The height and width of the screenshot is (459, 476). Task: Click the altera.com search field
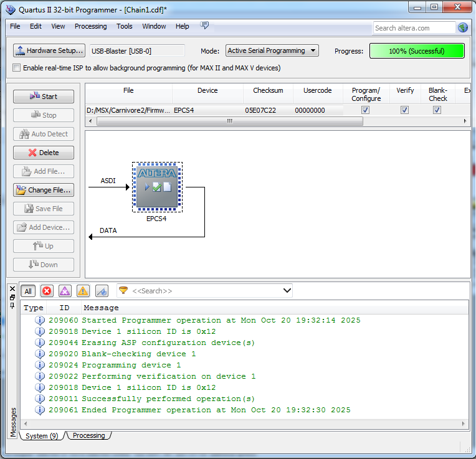[x=414, y=28]
